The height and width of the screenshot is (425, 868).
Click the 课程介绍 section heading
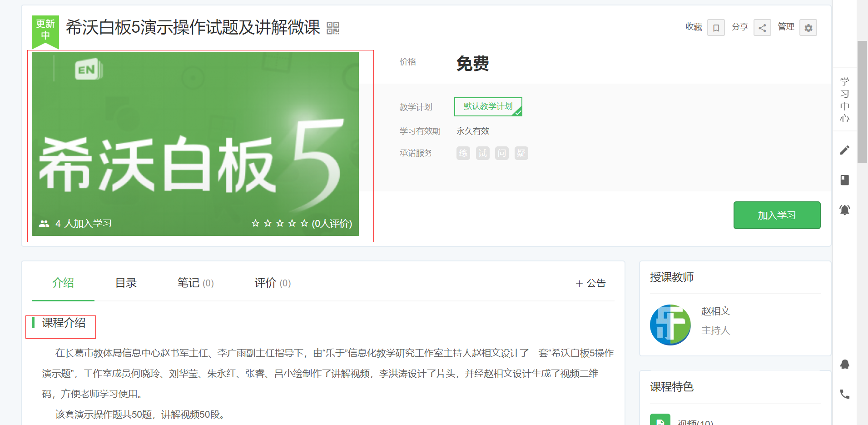tap(64, 323)
